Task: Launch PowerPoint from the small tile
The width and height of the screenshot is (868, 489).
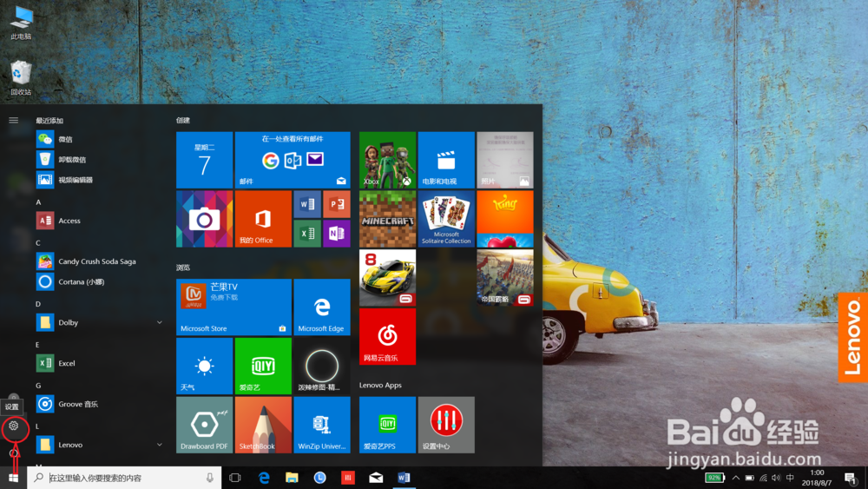Action: point(337,204)
